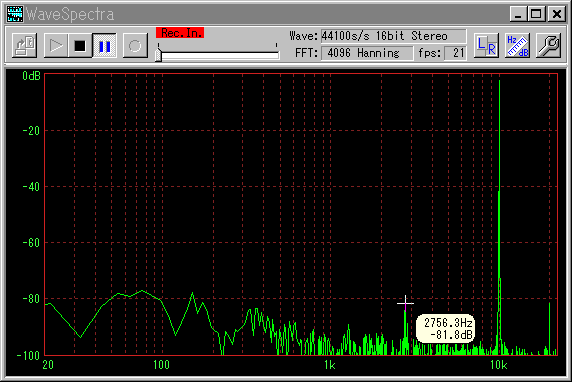572x382 pixels.
Task: Start playback with the Play button
Action: tap(56, 46)
